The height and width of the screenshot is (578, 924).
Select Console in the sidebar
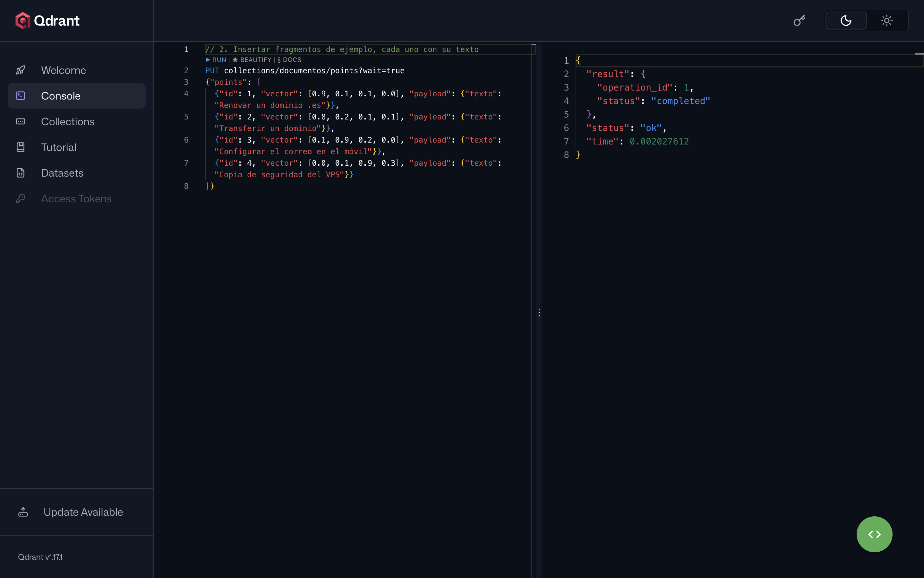(x=77, y=96)
